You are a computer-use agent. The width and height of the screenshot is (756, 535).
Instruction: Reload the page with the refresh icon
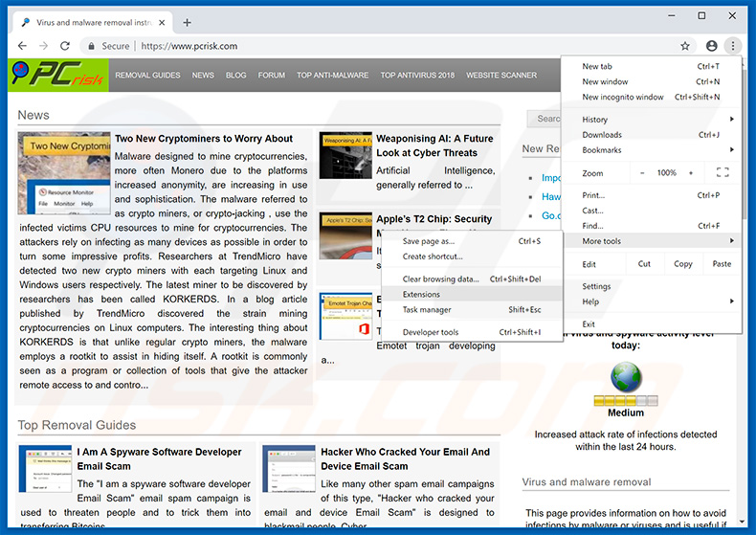click(x=65, y=46)
